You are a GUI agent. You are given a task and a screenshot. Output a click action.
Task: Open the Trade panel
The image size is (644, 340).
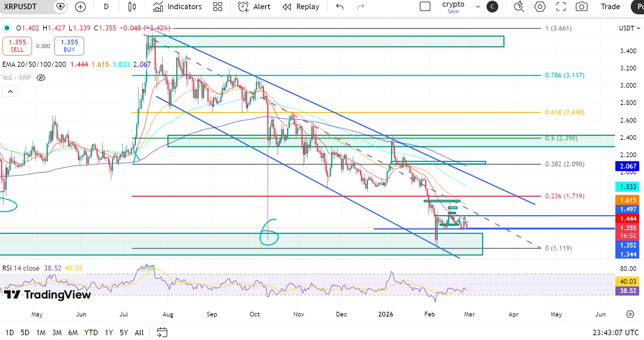610,7
